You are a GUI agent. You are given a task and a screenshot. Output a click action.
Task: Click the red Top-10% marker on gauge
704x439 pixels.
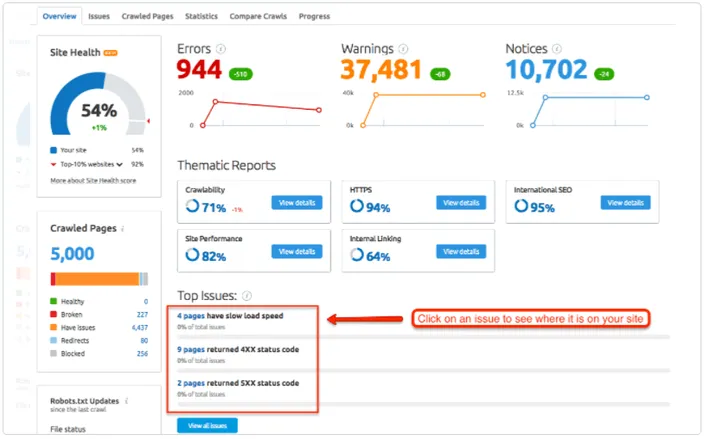tap(148, 121)
